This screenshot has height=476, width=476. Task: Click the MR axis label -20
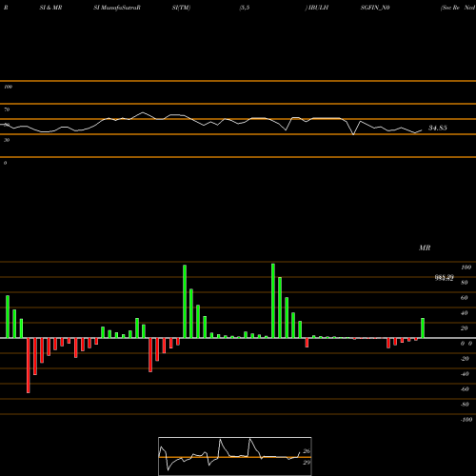click(465, 359)
